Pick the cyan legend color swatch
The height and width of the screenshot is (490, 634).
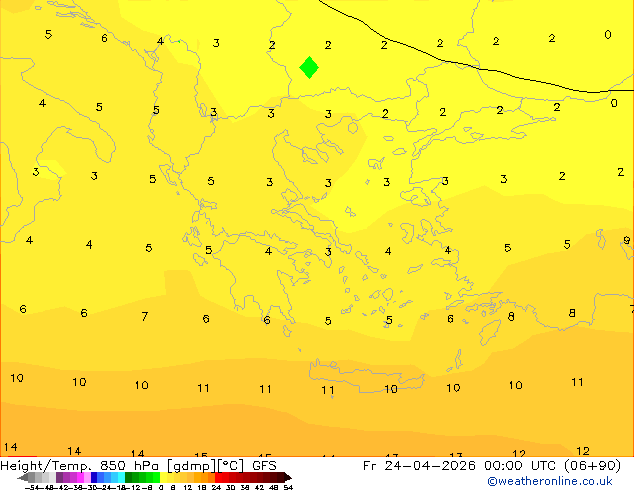pos(121,477)
